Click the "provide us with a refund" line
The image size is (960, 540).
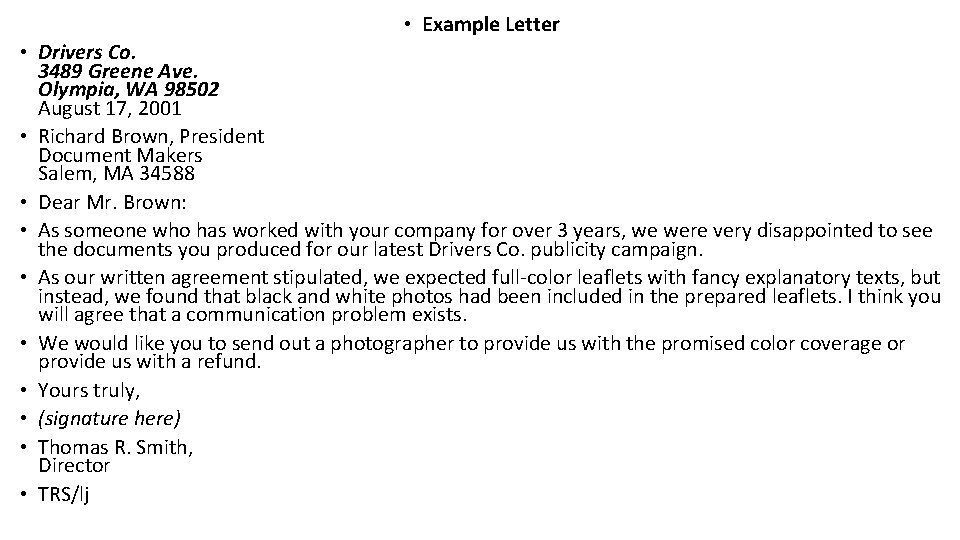(x=149, y=361)
